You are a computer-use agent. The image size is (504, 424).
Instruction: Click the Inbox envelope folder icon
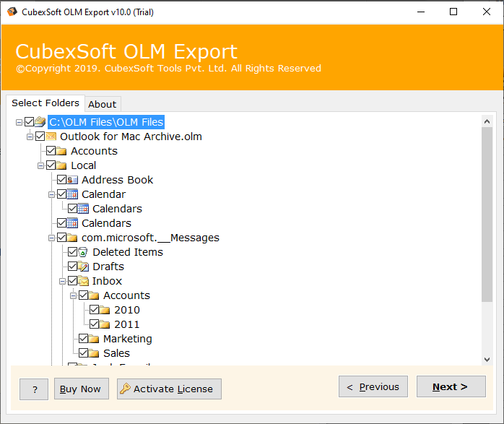click(x=83, y=281)
